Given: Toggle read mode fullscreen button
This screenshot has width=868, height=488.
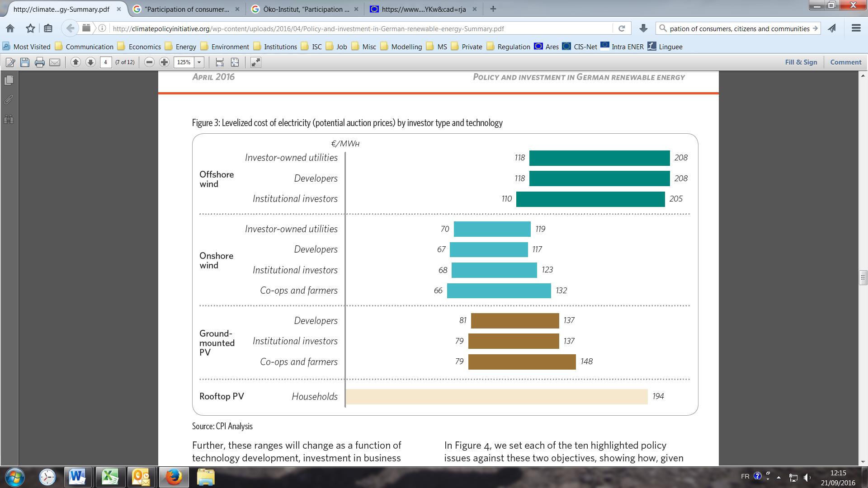Looking at the screenshot, I should coord(255,62).
